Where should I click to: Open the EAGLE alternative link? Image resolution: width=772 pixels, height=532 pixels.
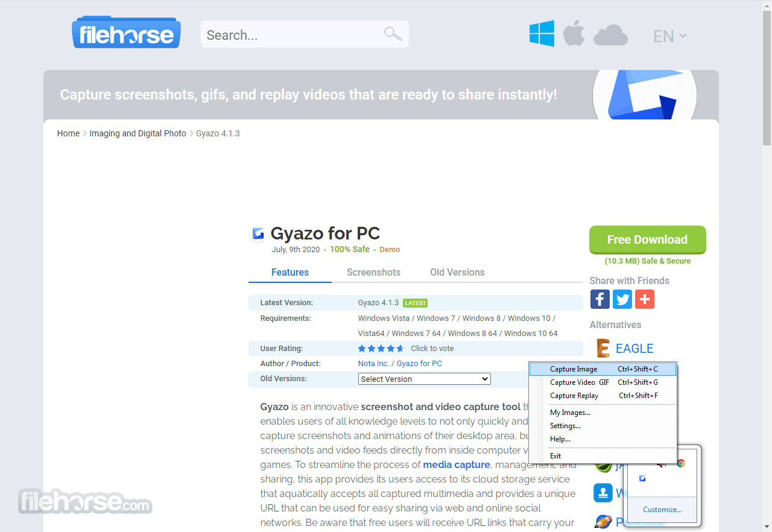click(634, 349)
